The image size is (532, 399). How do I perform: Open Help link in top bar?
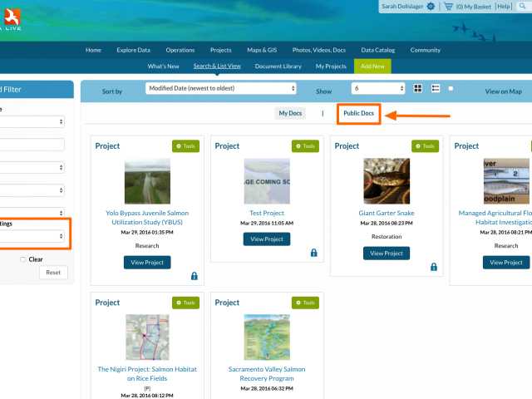pos(504,7)
